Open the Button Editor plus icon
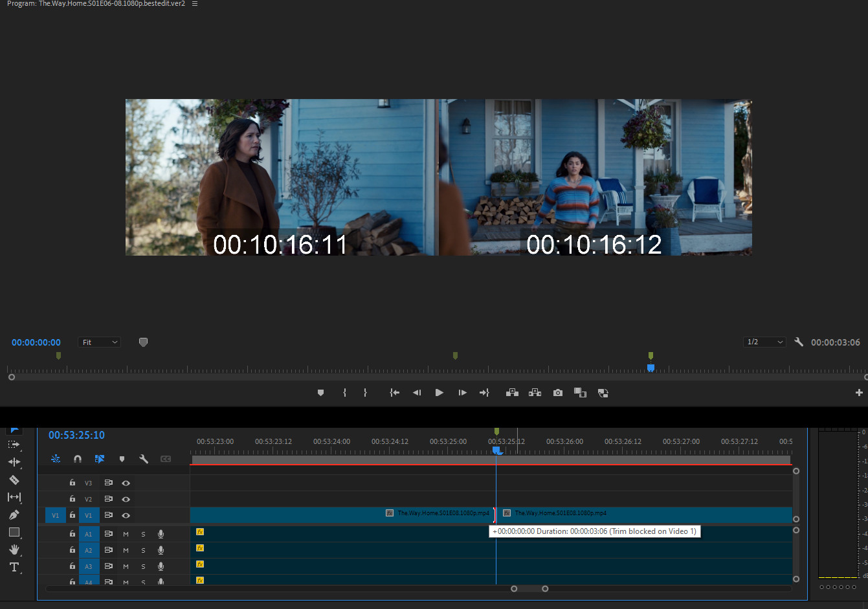Image resolution: width=868 pixels, height=609 pixels. (859, 393)
